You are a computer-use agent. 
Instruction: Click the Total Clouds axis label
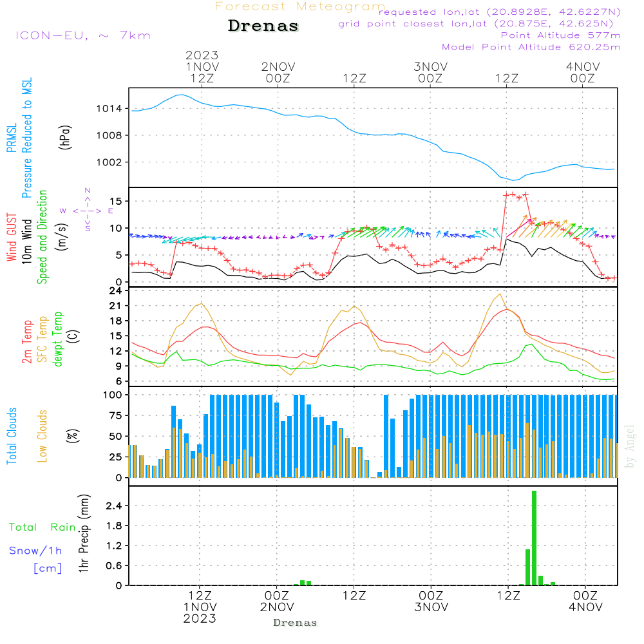[12, 436]
